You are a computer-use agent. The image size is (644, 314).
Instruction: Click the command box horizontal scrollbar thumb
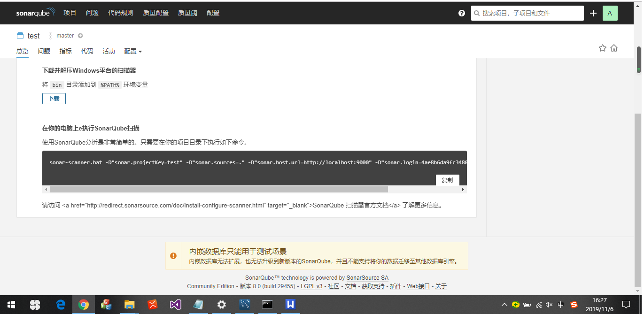(x=219, y=189)
